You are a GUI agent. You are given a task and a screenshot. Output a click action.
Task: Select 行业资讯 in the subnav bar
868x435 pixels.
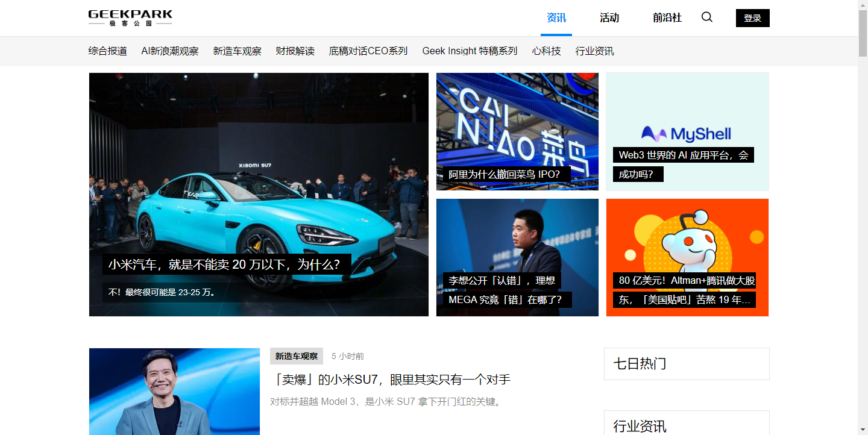point(594,51)
